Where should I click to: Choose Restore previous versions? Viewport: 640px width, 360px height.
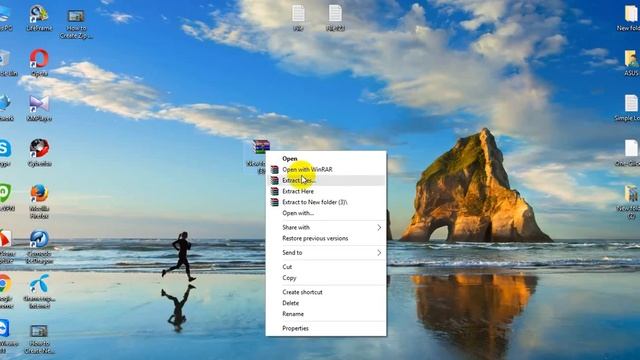click(315, 238)
